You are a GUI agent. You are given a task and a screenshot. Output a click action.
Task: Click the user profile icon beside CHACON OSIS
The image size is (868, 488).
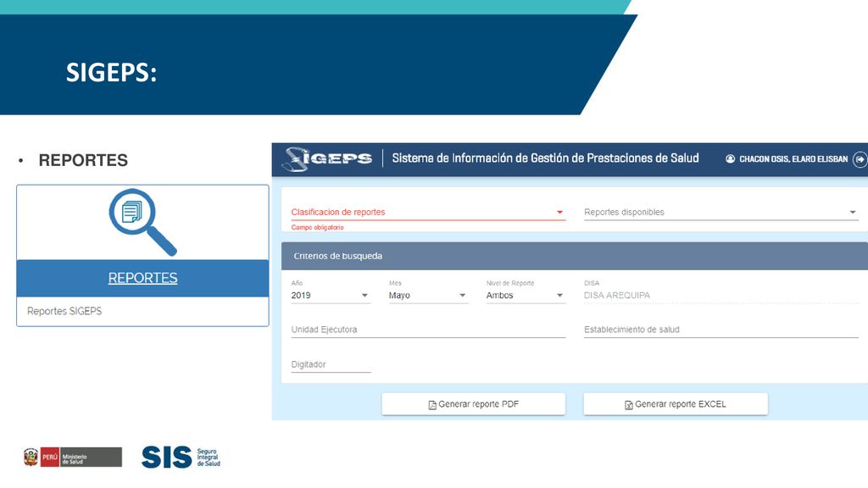(730, 158)
